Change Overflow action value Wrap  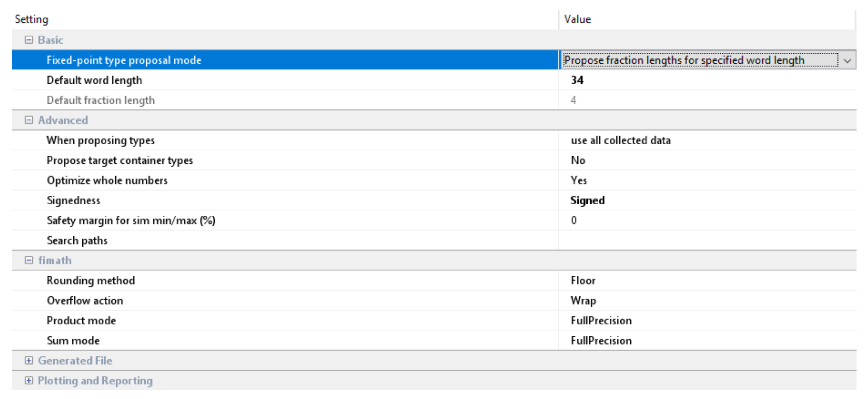583,300
